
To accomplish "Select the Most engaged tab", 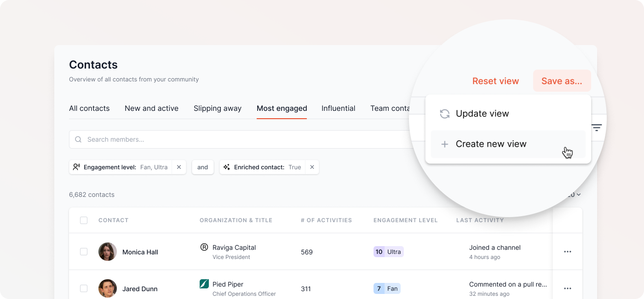I will (x=282, y=109).
